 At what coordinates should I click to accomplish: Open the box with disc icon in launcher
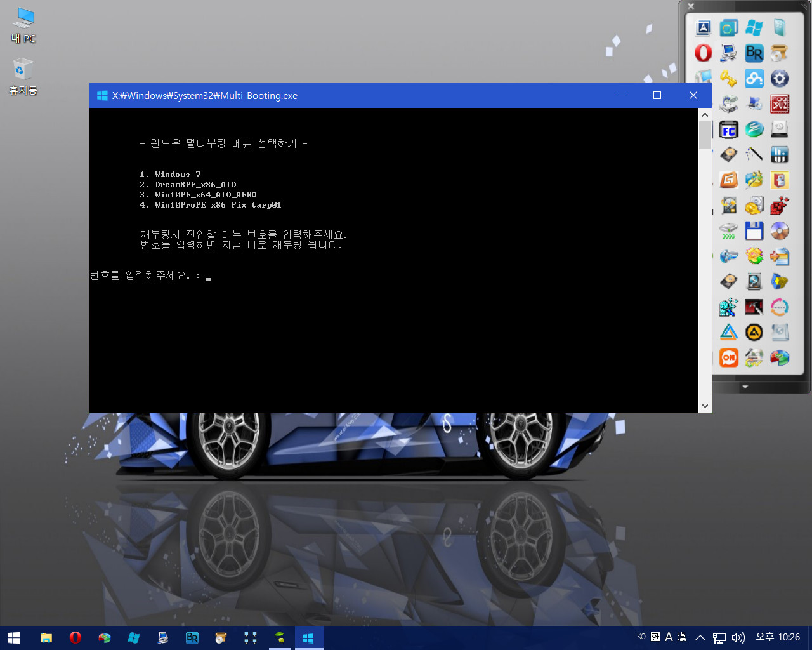click(x=780, y=53)
